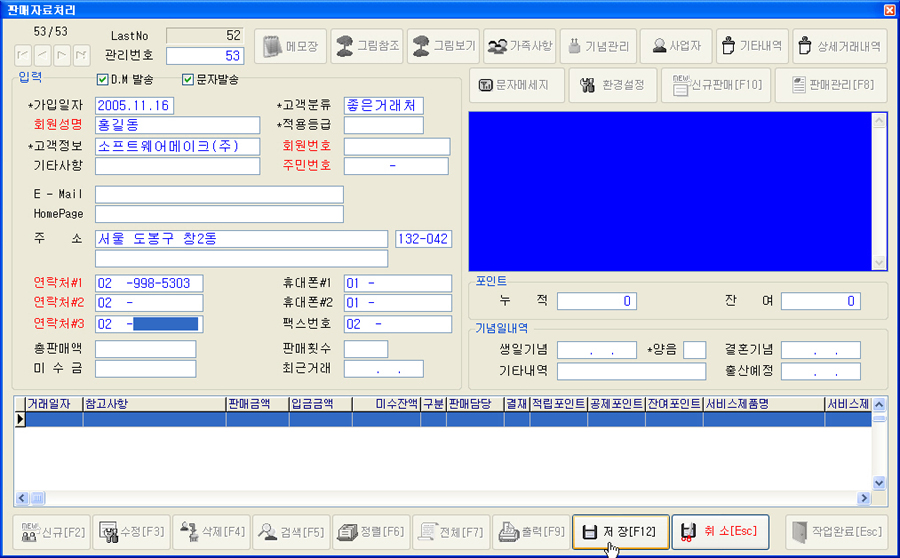Toggle the 문자발송 checkbox

[x=187, y=80]
